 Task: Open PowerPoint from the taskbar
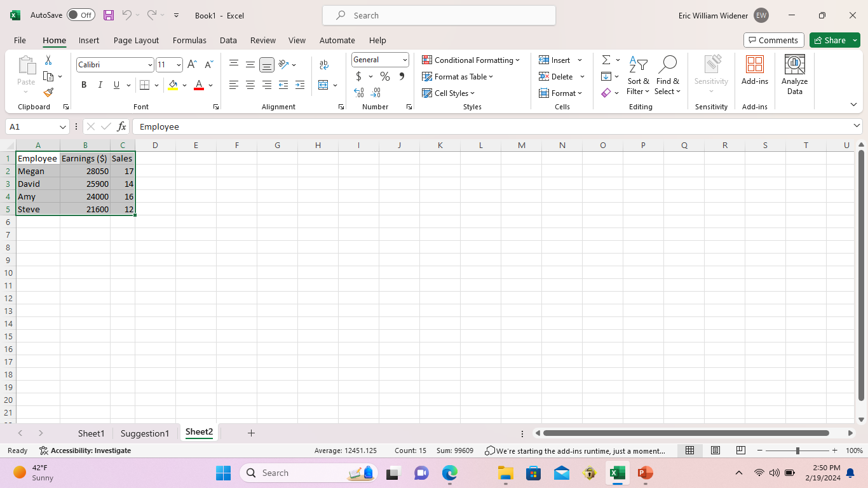(645, 473)
